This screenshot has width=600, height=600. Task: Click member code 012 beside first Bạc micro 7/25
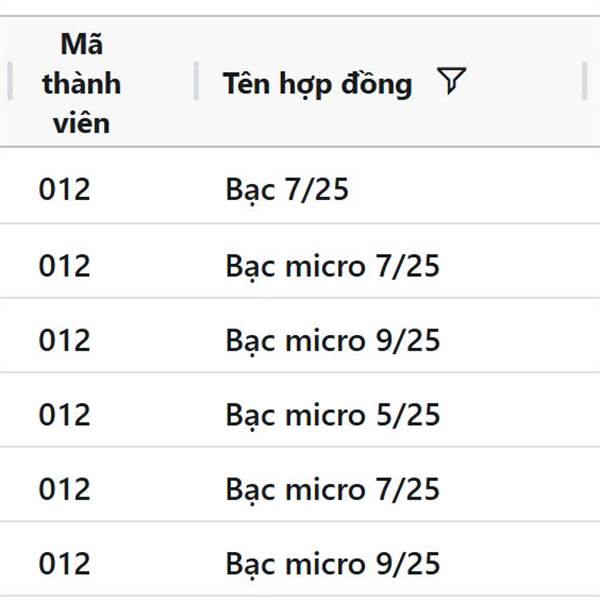tap(65, 266)
